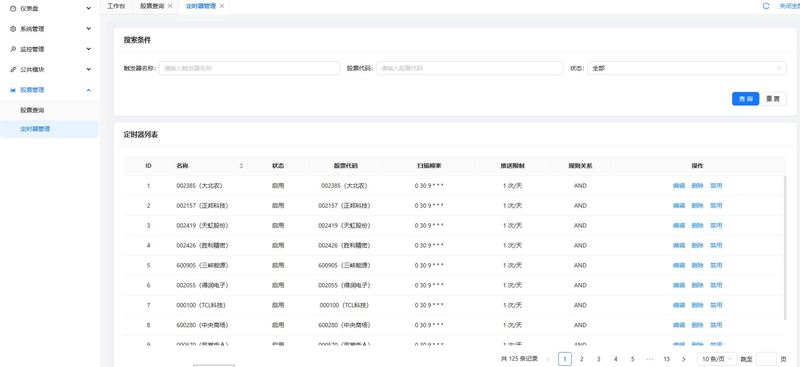Select current page 1 in pagination

tap(565, 359)
